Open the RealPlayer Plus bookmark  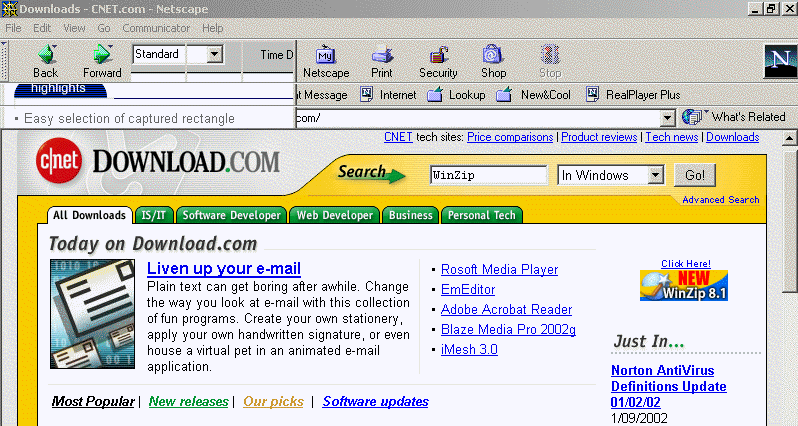pyautogui.click(x=633, y=95)
